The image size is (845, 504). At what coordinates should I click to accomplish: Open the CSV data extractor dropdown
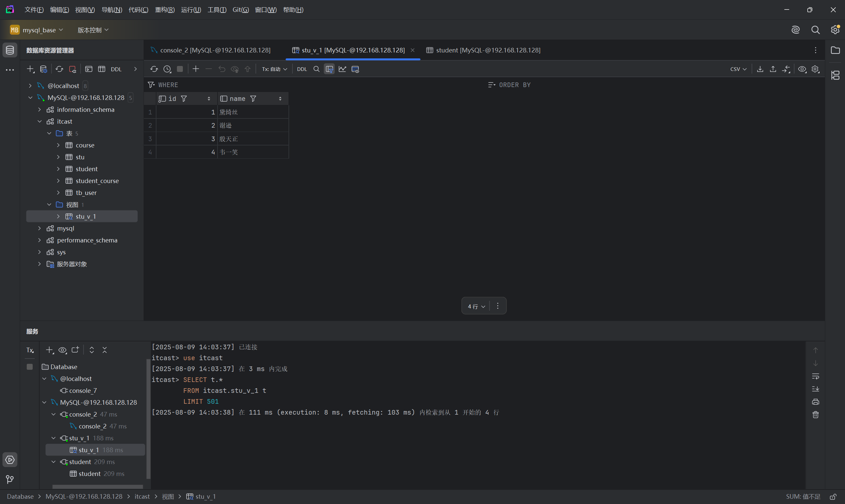coord(738,69)
